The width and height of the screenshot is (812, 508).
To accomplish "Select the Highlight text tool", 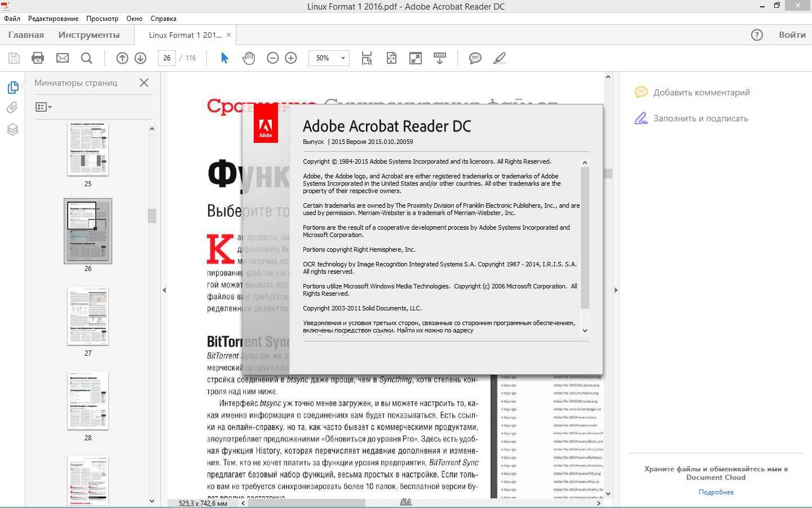I will (499, 58).
